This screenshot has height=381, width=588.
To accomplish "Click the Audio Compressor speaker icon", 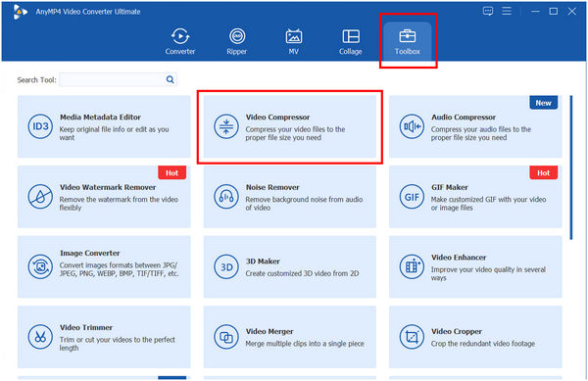I will [x=412, y=126].
